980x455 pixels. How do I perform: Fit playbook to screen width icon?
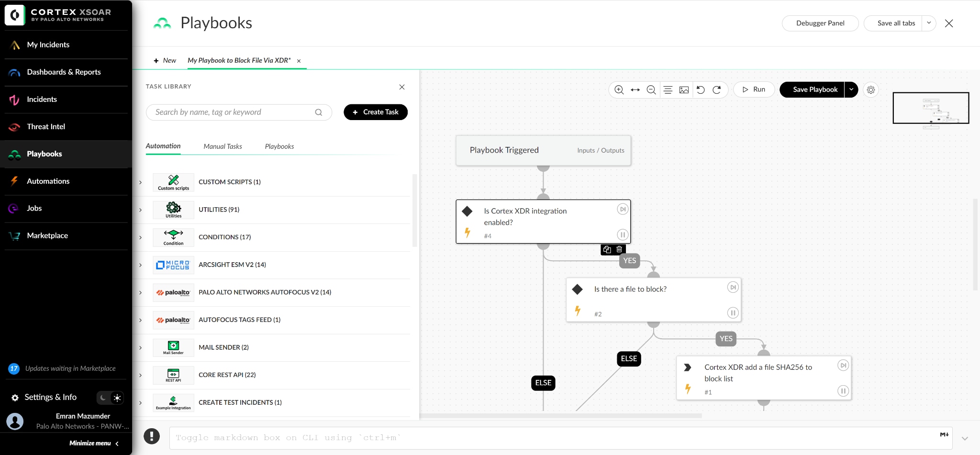tap(635, 89)
